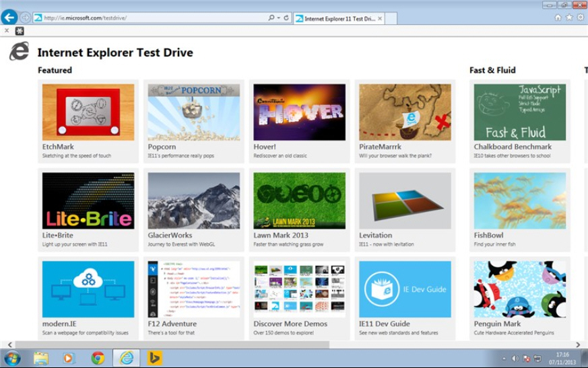Click the Penguin Mark title link
This screenshot has width=588, height=368.
497,324
